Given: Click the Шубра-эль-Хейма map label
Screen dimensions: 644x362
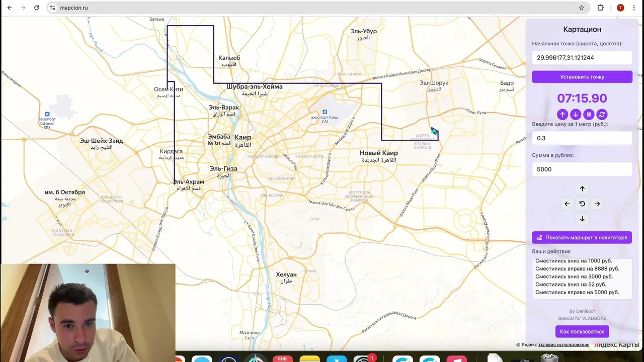Looking at the screenshot, I should tap(255, 86).
